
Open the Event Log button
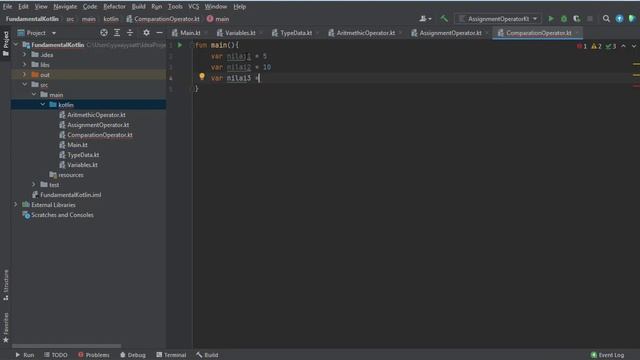608,355
